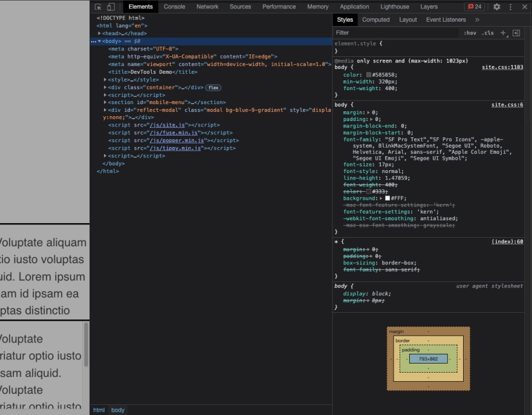Toggle the device toolbar icon

tap(111, 7)
